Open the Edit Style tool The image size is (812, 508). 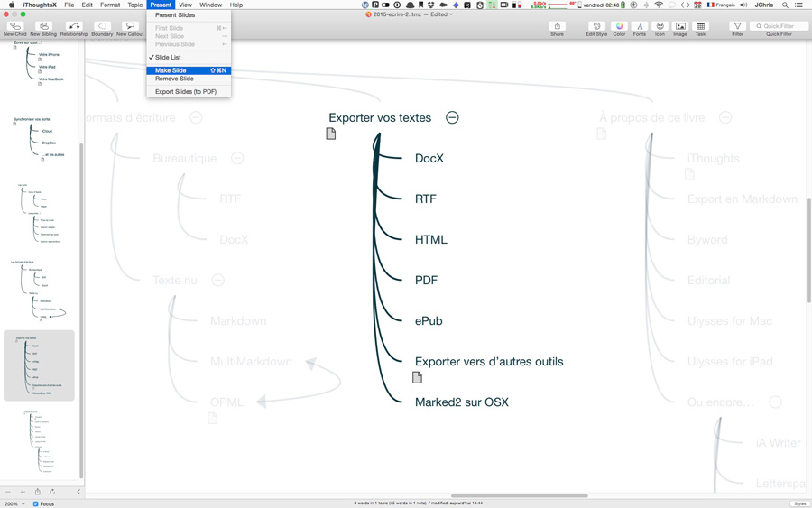tap(596, 29)
